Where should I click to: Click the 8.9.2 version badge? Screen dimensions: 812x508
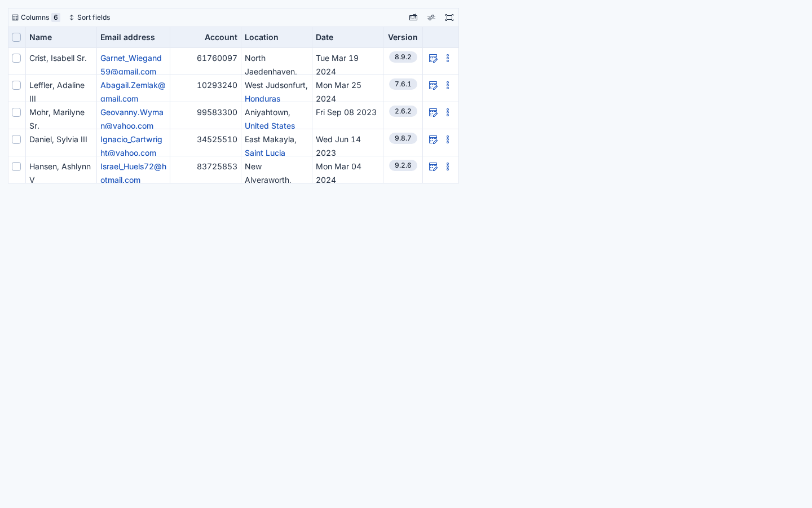[403, 57]
